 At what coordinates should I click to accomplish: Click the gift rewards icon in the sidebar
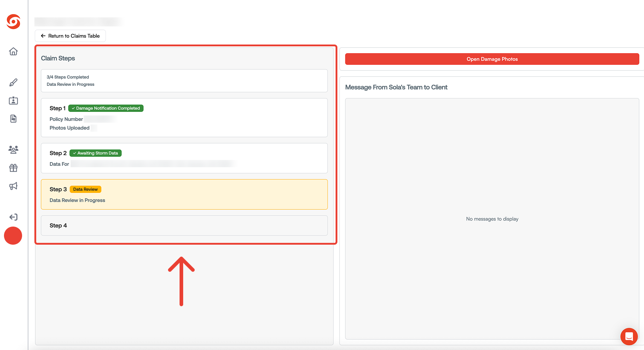click(x=13, y=168)
